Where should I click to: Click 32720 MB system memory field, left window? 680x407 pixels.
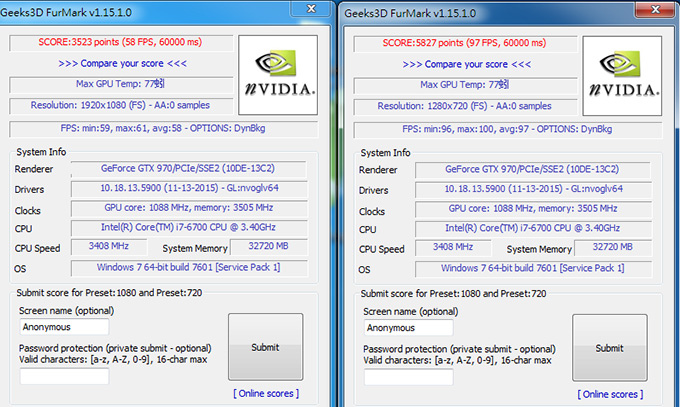268,247
